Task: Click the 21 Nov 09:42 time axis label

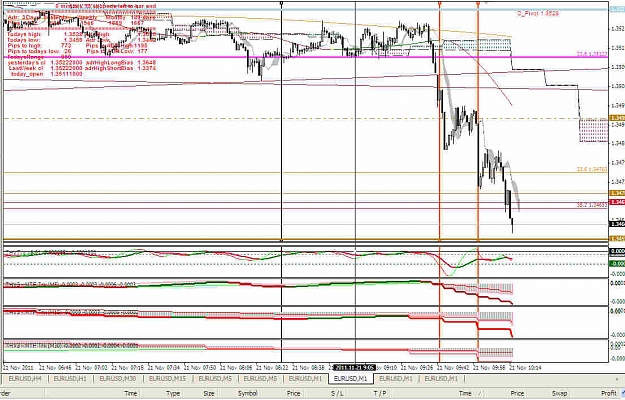Action: pos(454,367)
